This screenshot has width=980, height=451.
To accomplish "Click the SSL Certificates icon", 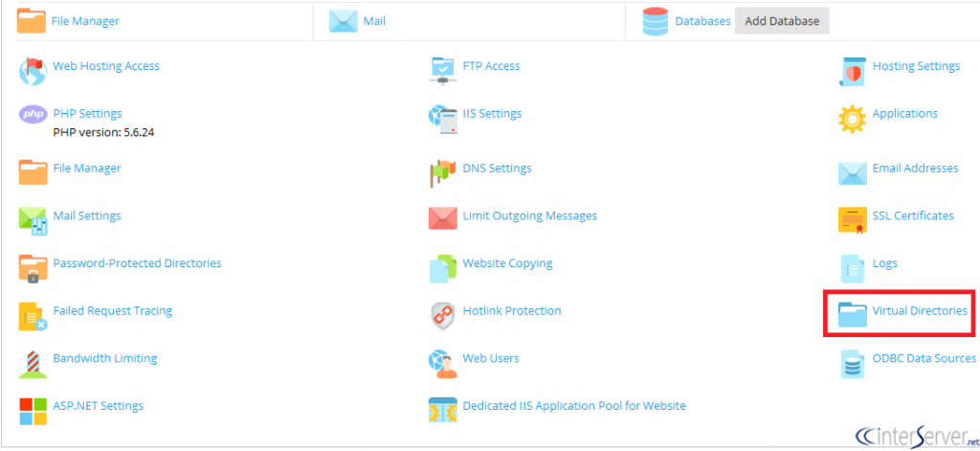I will pos(853,220).
